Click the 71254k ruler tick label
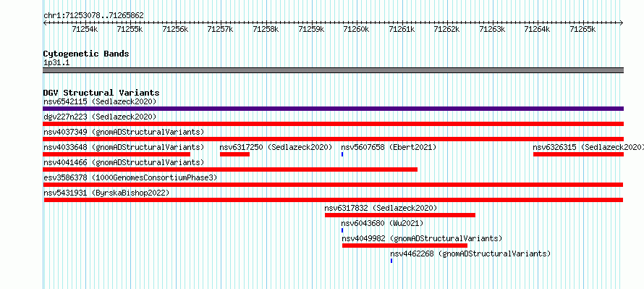The height and width of the screenshot is (289, 644). pyautogui.click(x=85, y=29)
